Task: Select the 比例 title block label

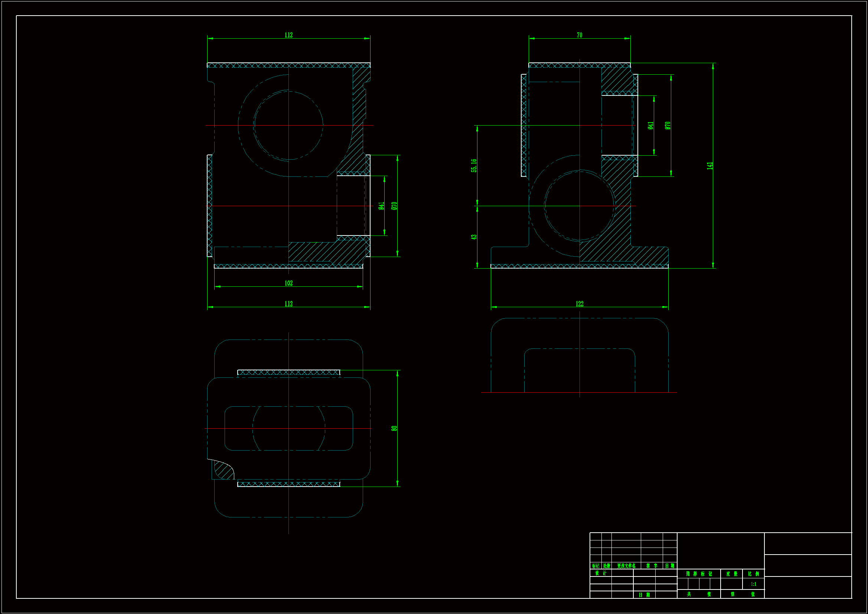Action: coord(753,574)
